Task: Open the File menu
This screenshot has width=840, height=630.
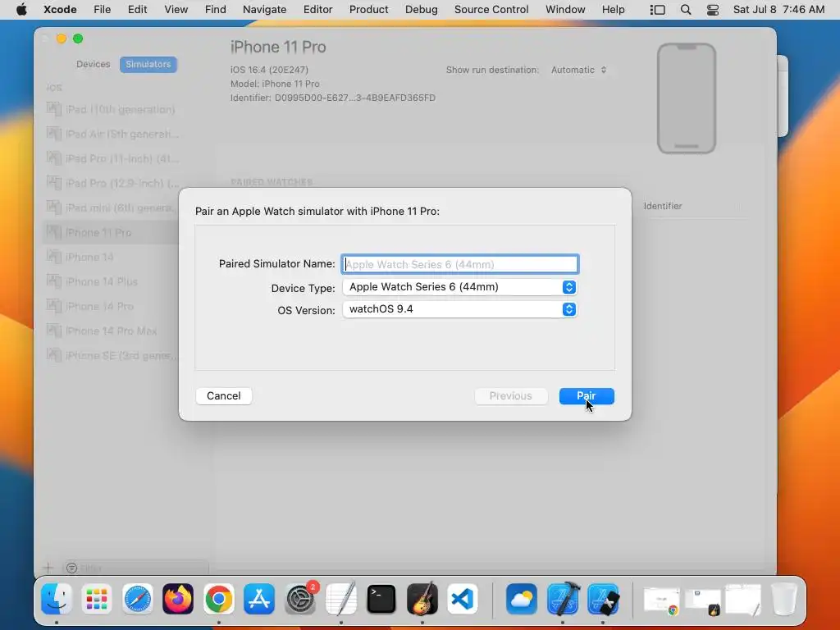Action: point(102,10)
